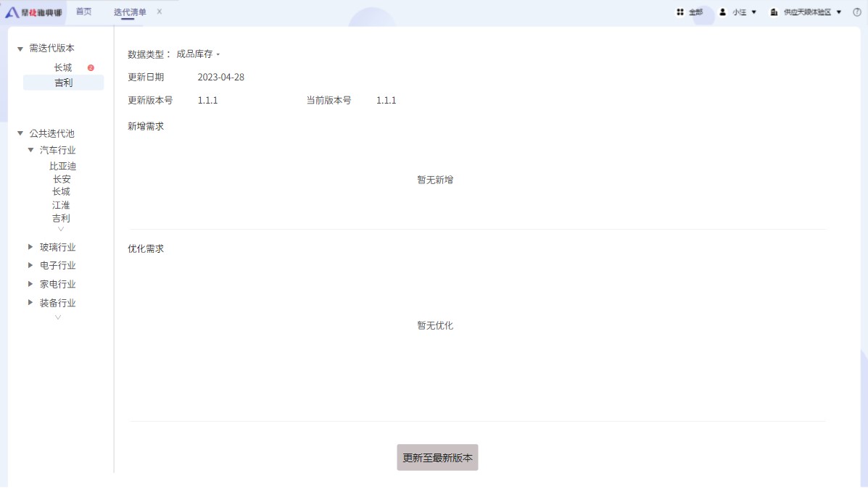Click the red notification badge next to 长城
The height and width of the screenshot is (489, 868).
(x=91, y=68)
